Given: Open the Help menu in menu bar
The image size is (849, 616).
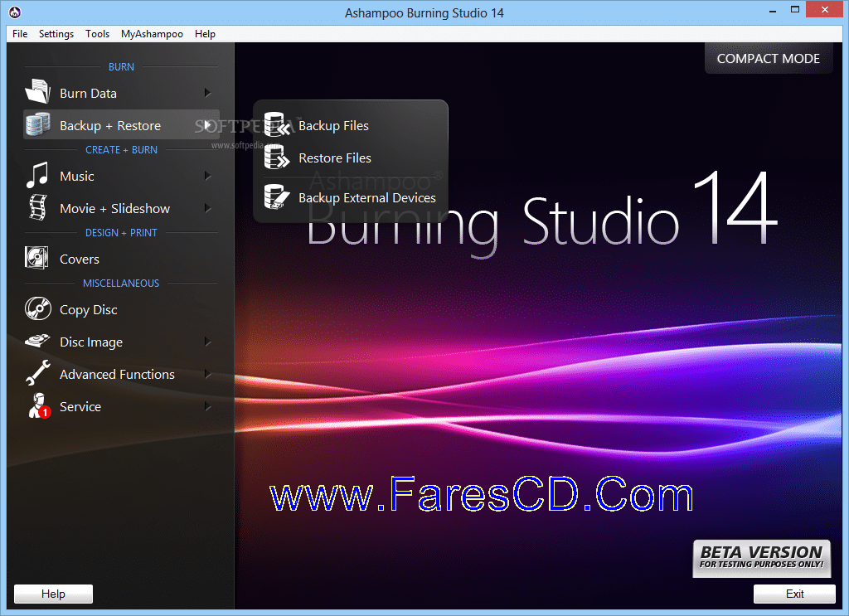Looking at the screenshot, I should click(206, 33).
